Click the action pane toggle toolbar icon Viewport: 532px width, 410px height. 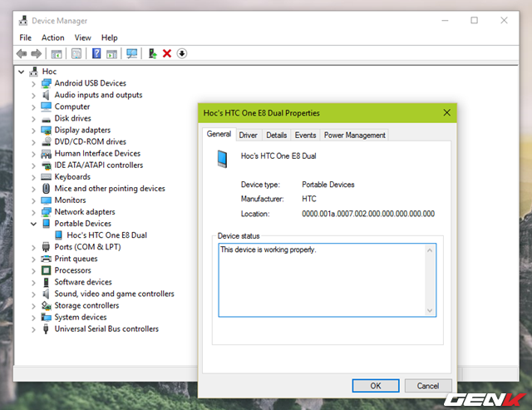111,53
